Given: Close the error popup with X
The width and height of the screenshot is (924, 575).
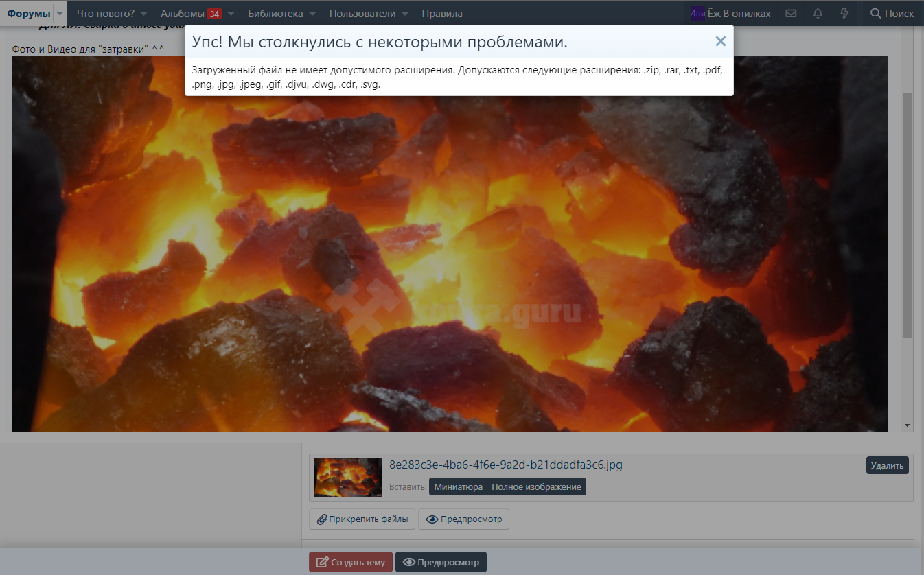Looking at the screenshot, I should (x=720, y=41).
